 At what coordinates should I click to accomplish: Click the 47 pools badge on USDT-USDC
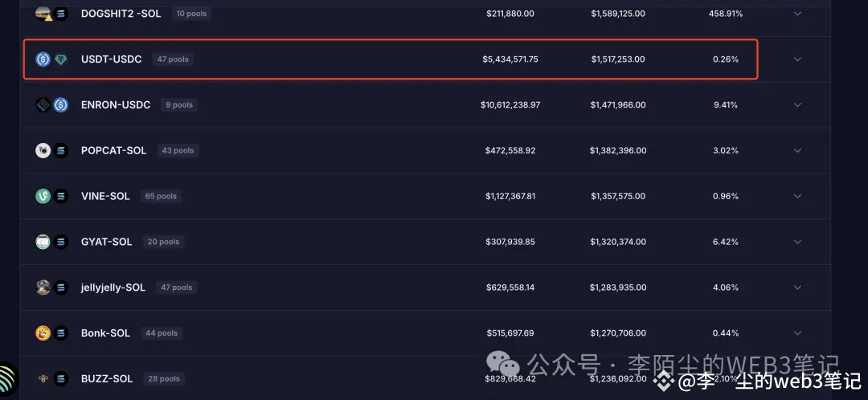click(x=173, y=59)
